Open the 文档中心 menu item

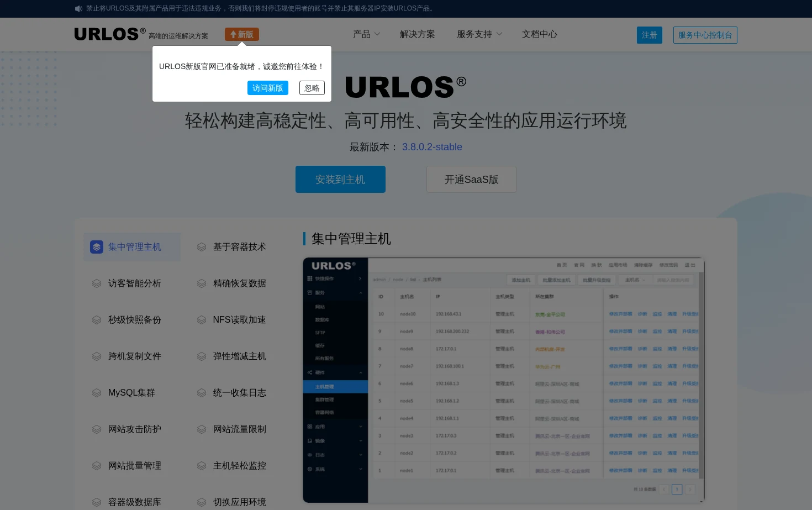[540, 34]
